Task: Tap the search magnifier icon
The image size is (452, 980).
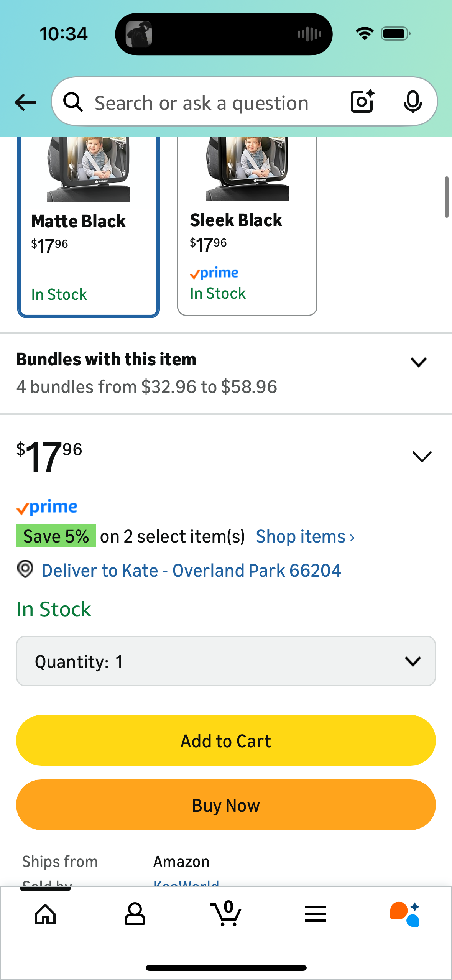Action: [x=73, y=102]
